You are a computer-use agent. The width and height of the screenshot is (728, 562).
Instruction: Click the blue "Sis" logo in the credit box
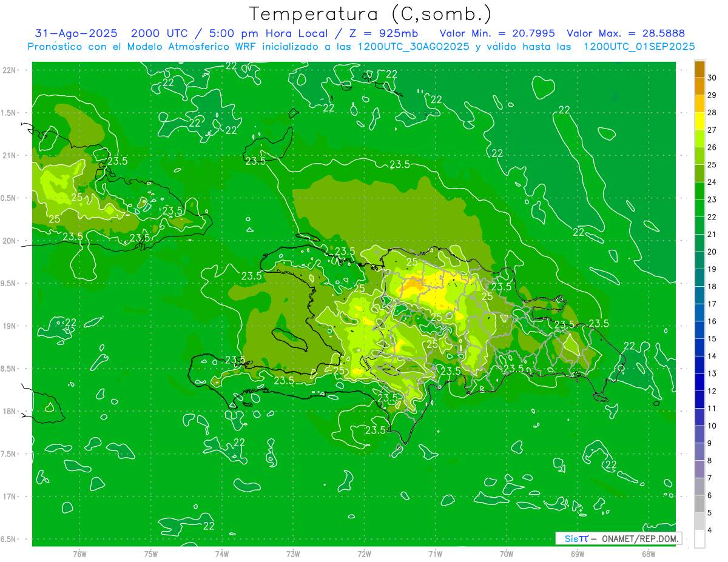pos(570,538)
